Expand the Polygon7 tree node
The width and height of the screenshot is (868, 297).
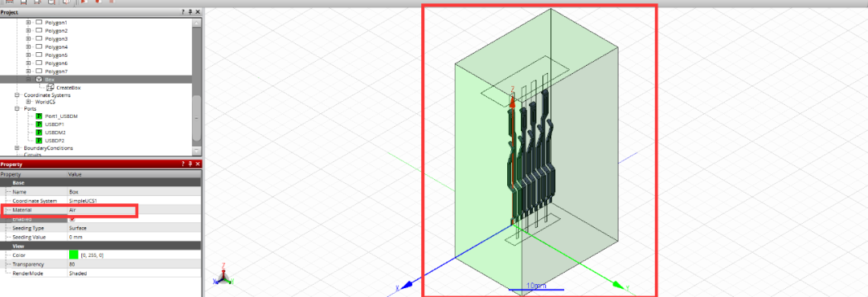point(29,71)
